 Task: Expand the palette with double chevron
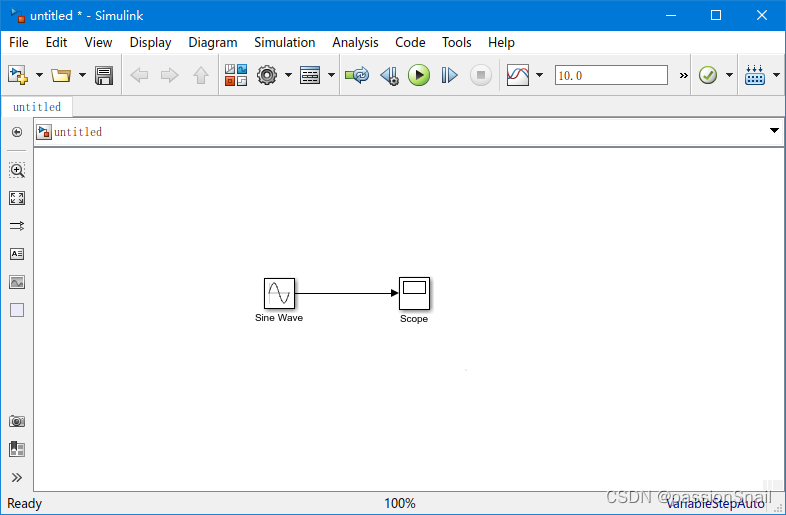tap(17, 477)
